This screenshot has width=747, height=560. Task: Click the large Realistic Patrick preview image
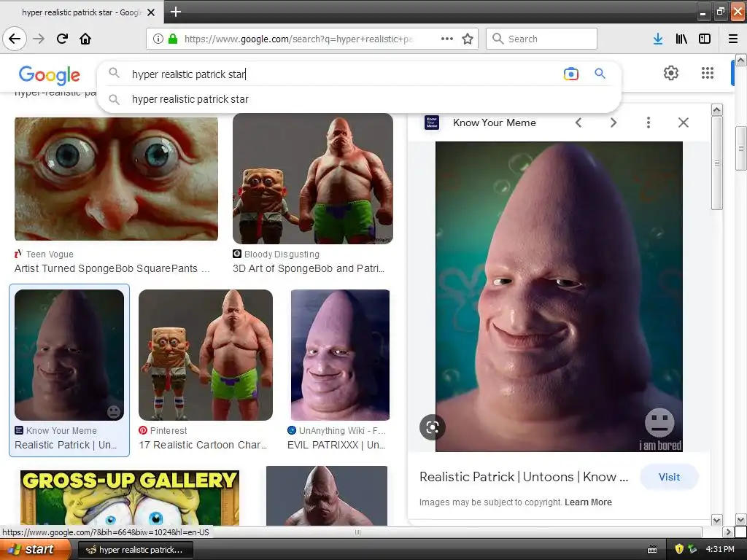coord(559,297)
